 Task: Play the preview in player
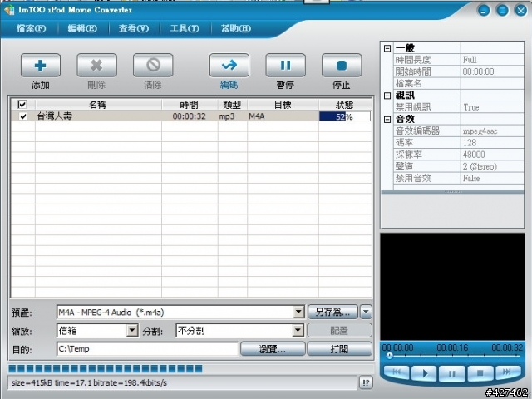pos(424,373)
